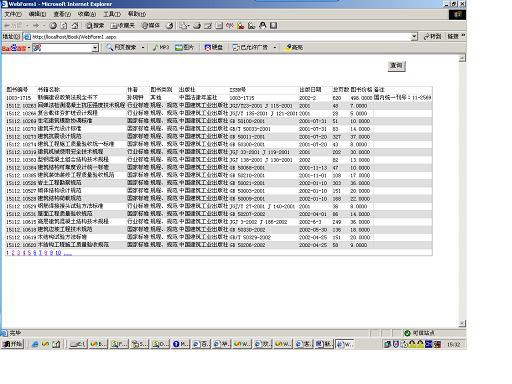Go to results page 10
512x384 pixels.
tap(58, 253)
